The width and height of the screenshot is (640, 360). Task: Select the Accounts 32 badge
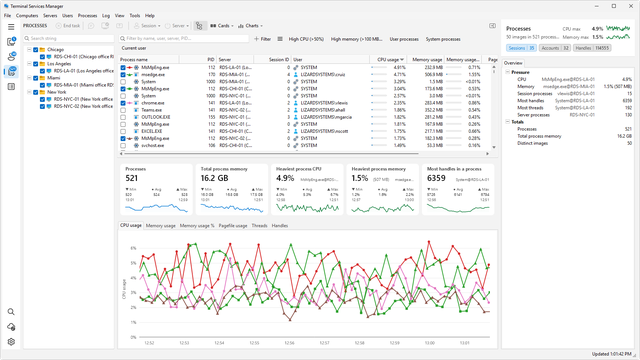(x=555, y=48)
